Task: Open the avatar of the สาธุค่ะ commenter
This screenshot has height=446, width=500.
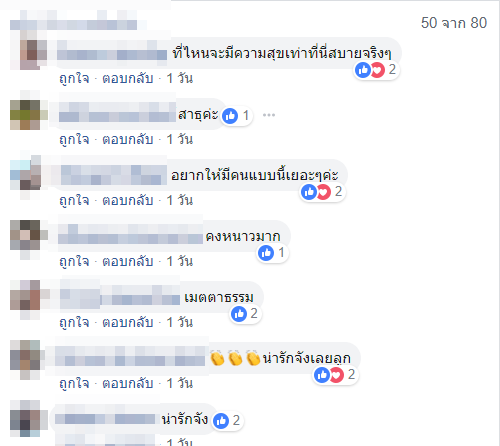Action: 25,115
